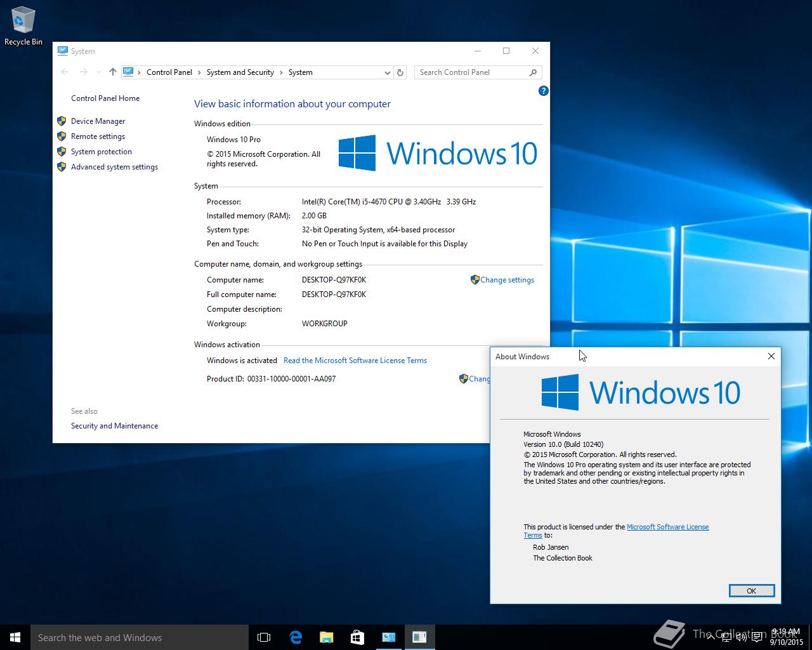Select System breadcrumb in address bar
The width and height of the screenshot is (812, 650).
tap(300, 72)
